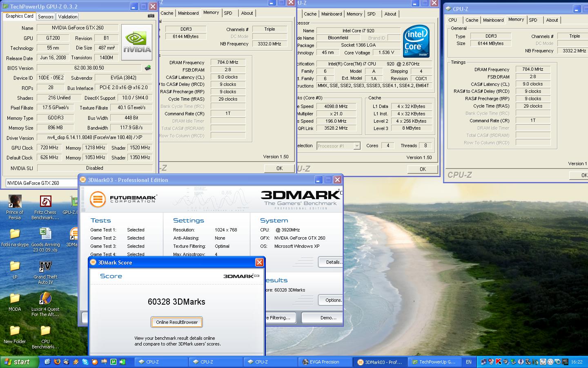Click the Demo button in 3DMark03
Image resolution: width=588 pixels, height=368 pixels.
[323, 318]
